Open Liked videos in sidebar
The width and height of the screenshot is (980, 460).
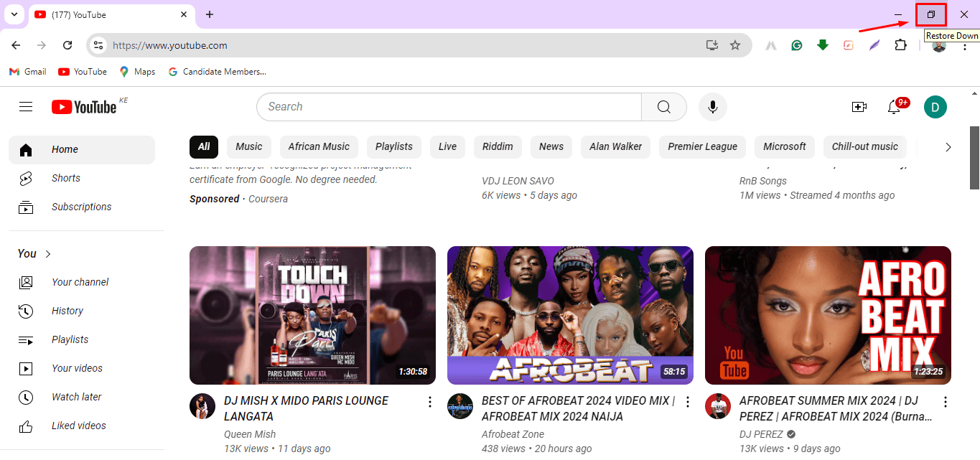[x=82, y=426]
